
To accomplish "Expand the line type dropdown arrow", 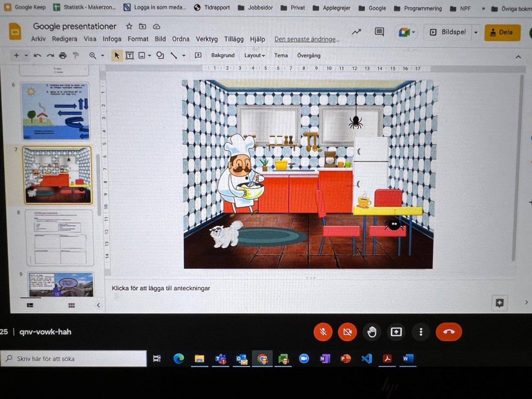I will 184,55.
